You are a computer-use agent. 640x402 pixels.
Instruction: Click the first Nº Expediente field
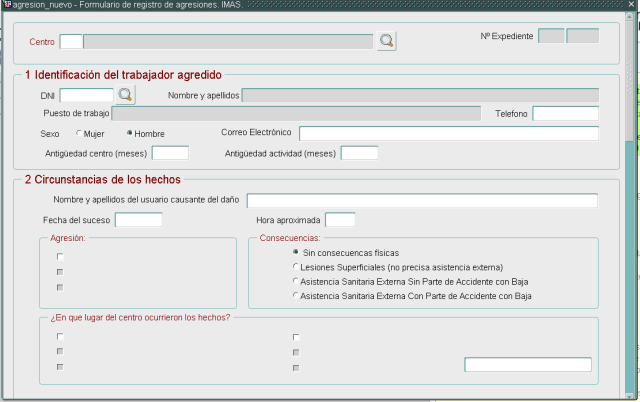551,36
